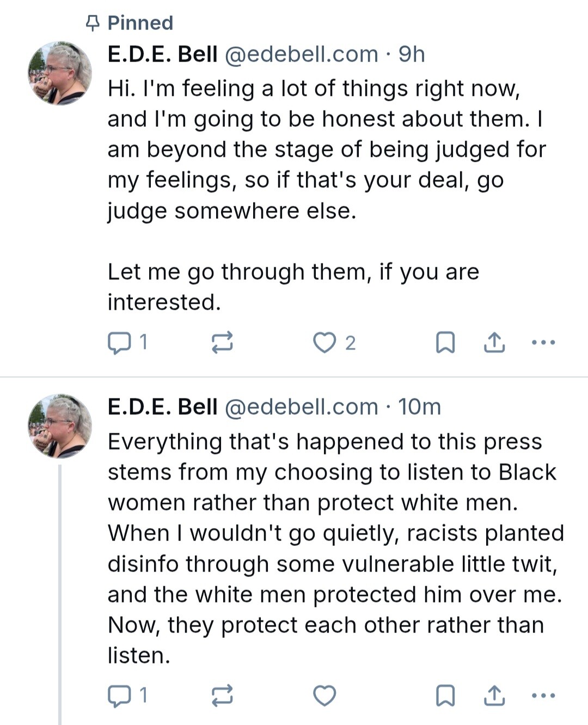The height and width of the screenshot is (725, 588).
Task: Repost the 10m post
Action: pyautogui.click(x=222, y=696)
